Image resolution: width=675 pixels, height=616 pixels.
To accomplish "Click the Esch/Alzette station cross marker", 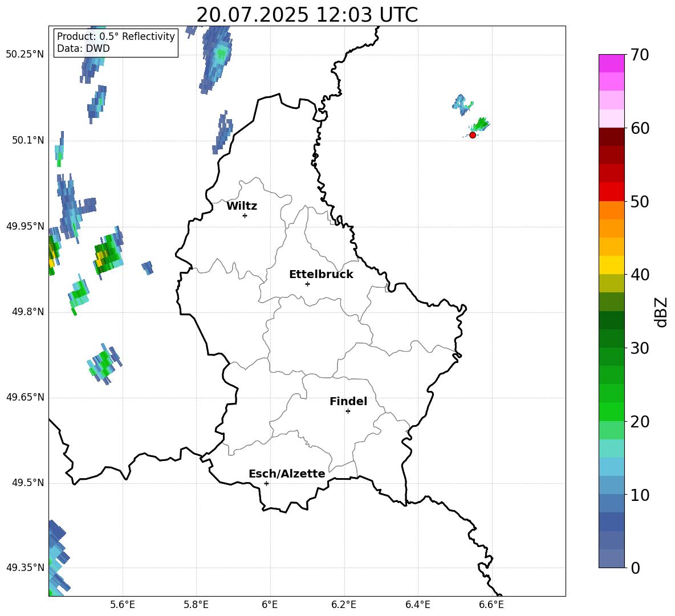I will (x=266, y=483).
